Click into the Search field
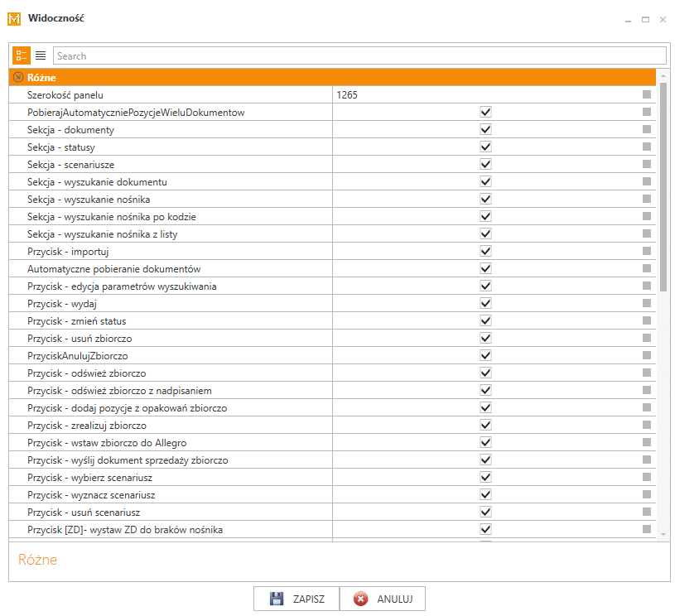The height and width of the screenshot is (616, 675). (x=359, y=56)
